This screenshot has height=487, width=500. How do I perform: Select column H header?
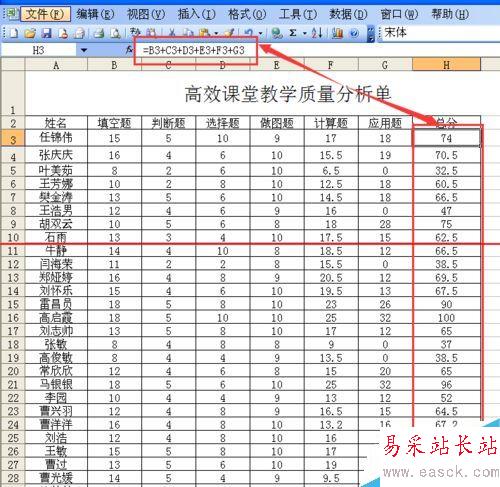click(x=446, y=65)
